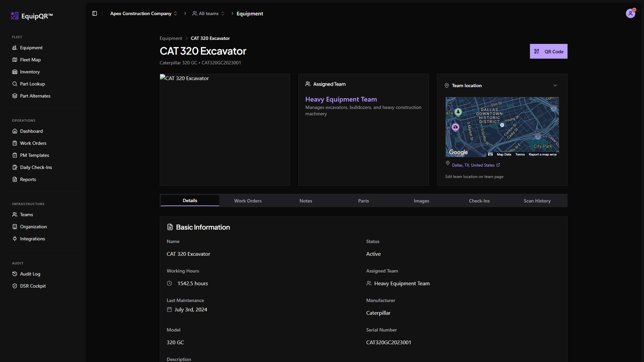Click Terms link on map
644x362 pixels.
[520, 155]
